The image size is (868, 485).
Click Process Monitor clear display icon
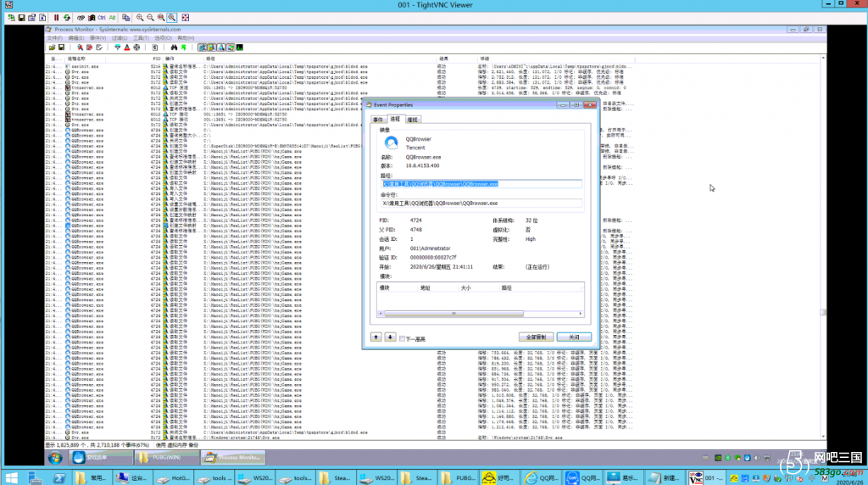point(99,47)
